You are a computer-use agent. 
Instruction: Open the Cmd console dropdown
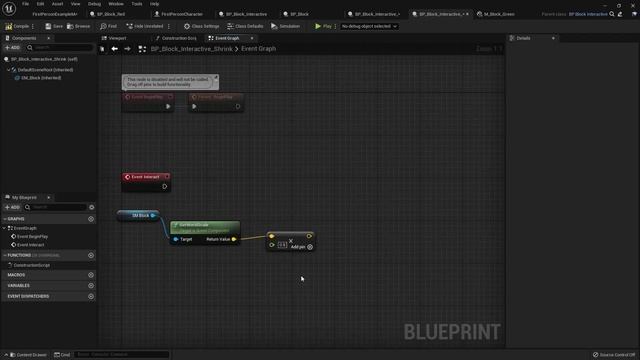tap(62, 355)
